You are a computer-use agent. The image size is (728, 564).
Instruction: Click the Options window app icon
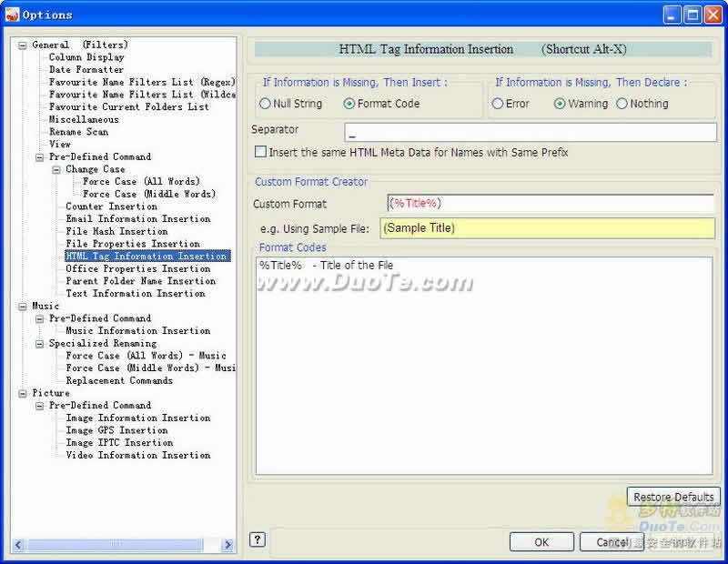pyautogui.click(x=12, y=15)
